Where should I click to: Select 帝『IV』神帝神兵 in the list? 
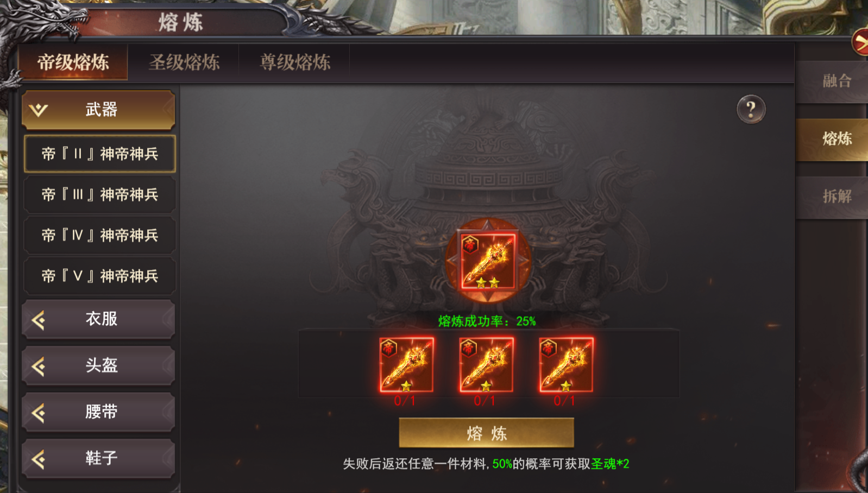pos(100,235)
